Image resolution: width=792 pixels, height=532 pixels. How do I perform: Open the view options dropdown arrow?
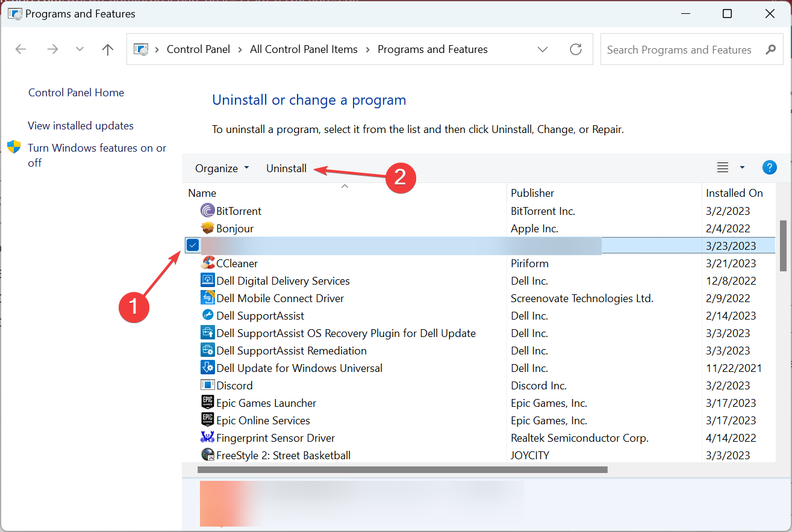[742, 167]
